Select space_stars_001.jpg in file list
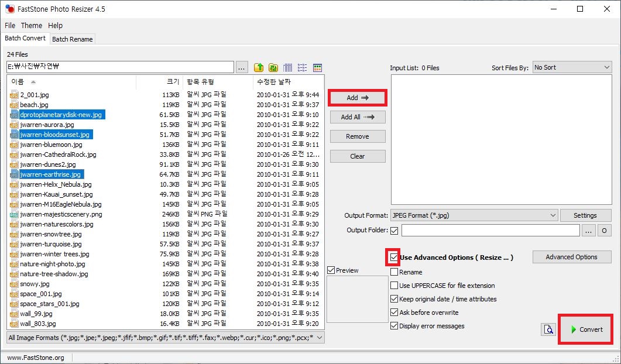 tap(50, 304)
